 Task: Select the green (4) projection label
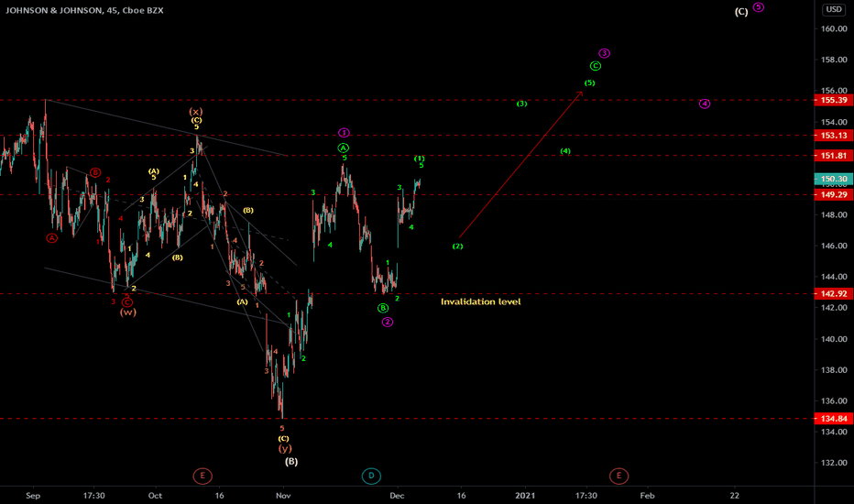coord(566,151)
